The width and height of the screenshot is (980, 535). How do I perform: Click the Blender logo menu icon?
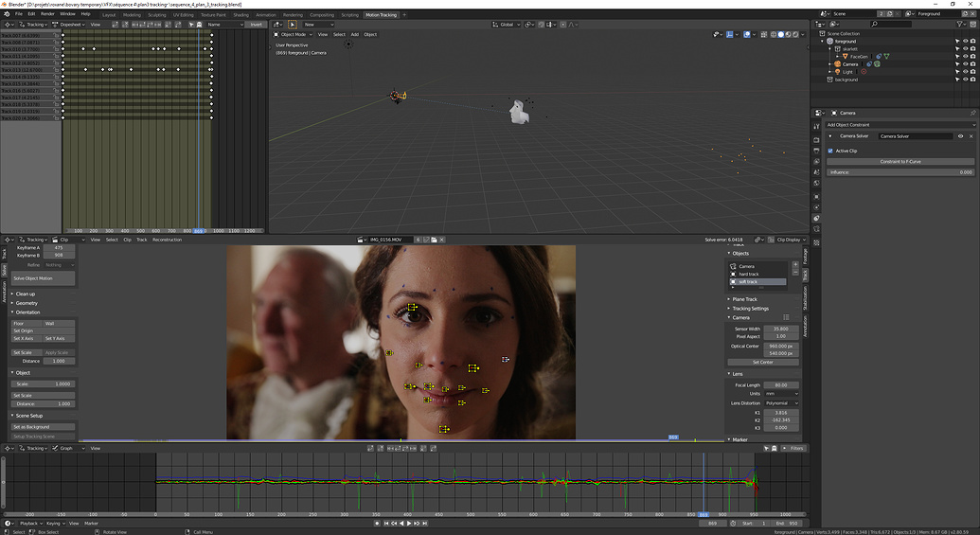point(7,14)
